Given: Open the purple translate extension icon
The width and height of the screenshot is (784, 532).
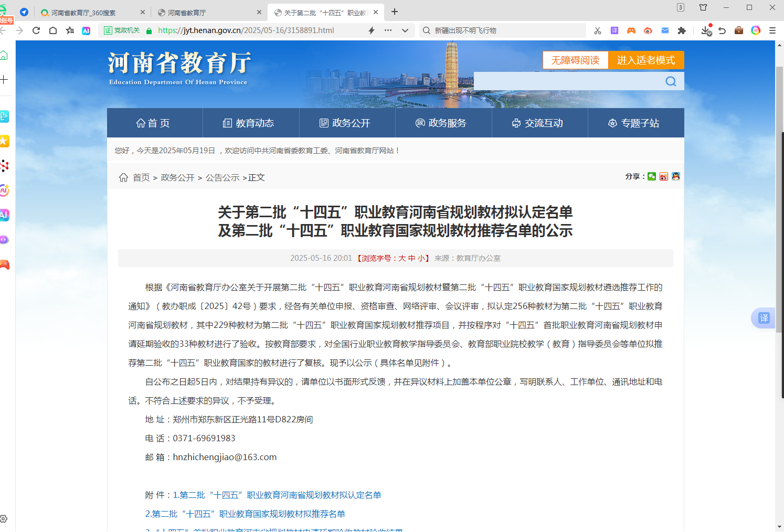Looking at the screenshot, I should 615,30.
